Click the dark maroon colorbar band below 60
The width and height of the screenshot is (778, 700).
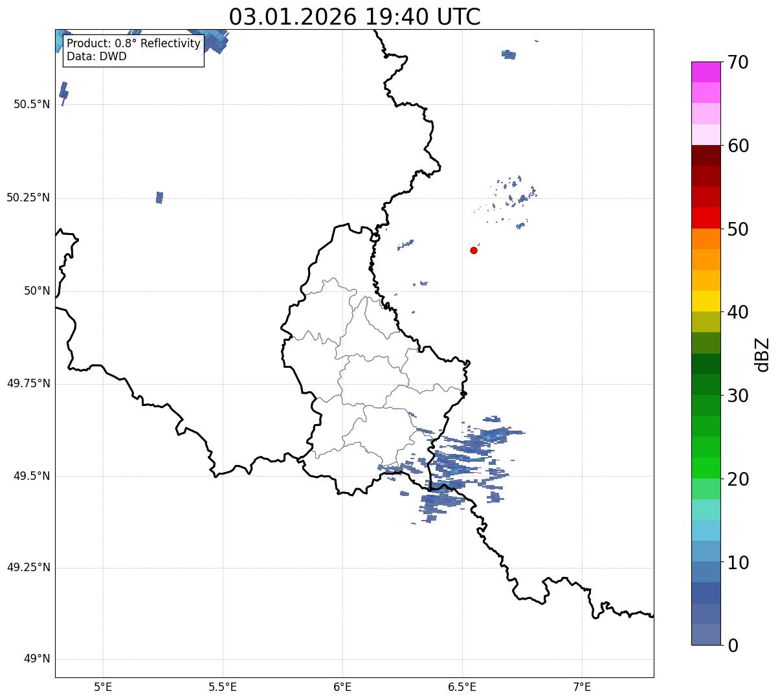706,155
